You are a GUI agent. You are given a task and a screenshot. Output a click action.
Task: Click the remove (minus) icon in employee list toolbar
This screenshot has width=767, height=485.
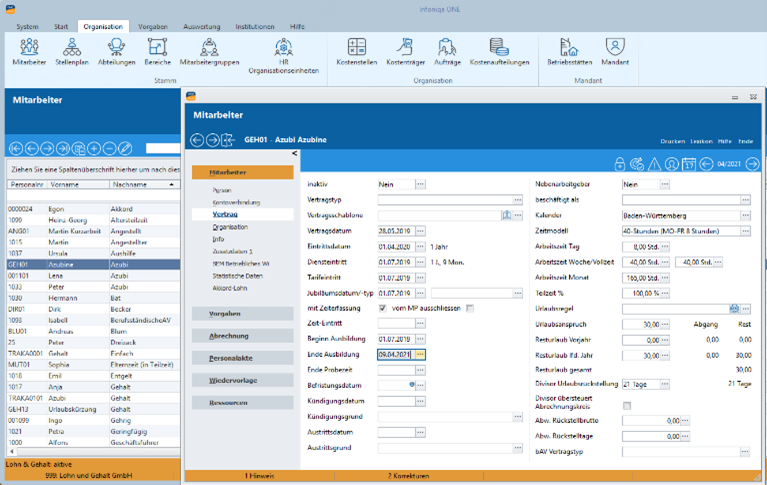pos(110,148)
